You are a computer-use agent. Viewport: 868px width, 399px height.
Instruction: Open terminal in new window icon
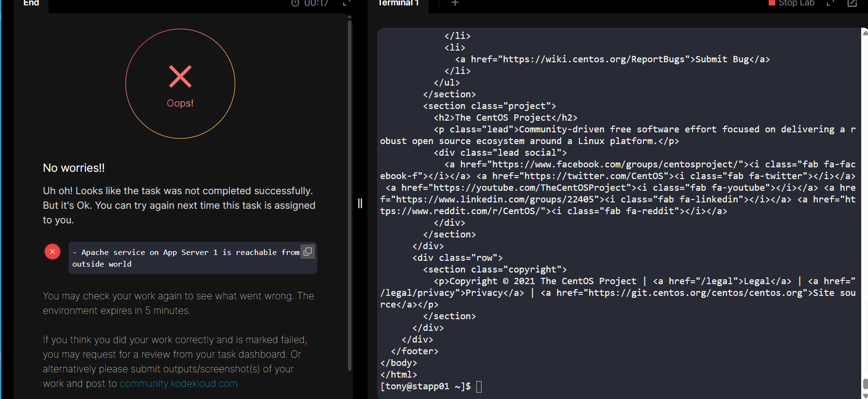[852, 3]
